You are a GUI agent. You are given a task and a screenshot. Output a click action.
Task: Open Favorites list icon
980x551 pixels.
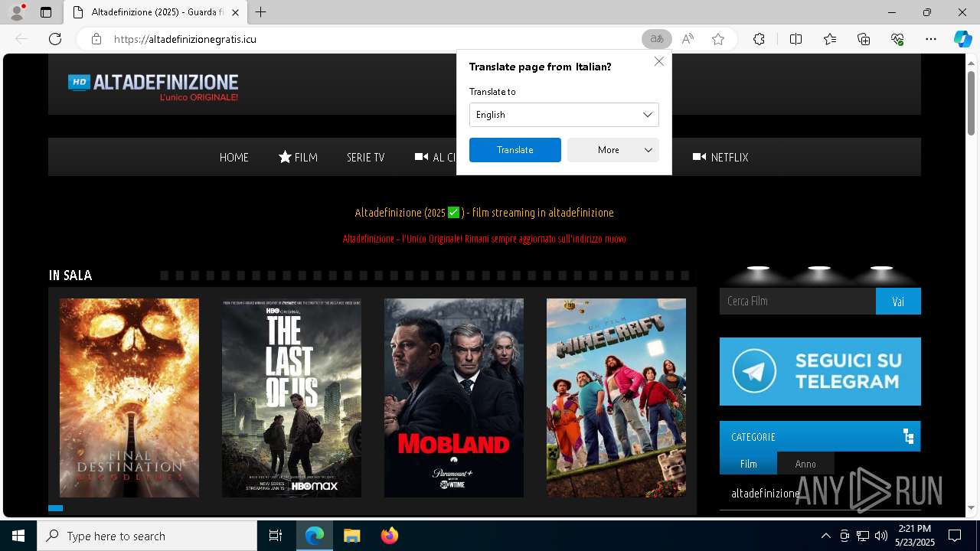coord(830,39)
